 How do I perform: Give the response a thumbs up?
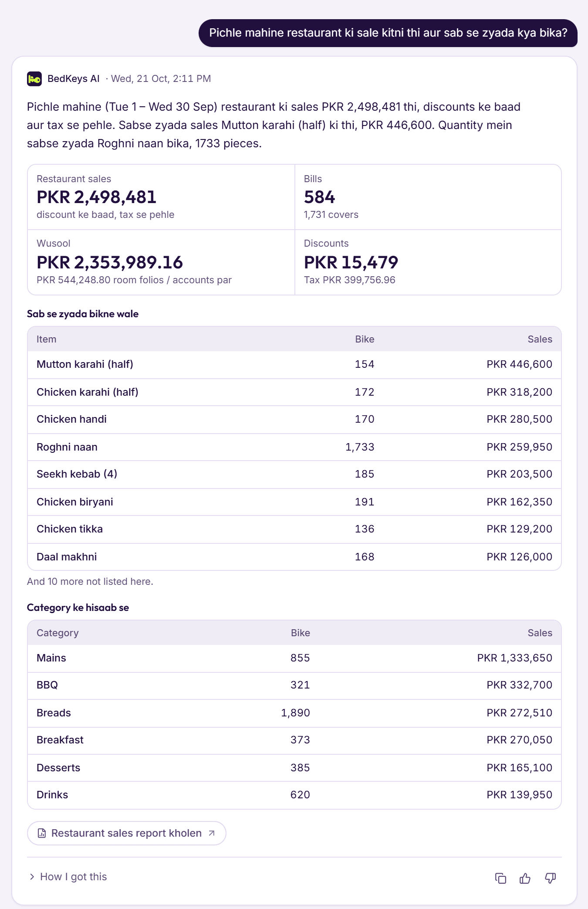click(x=525, y=878)
